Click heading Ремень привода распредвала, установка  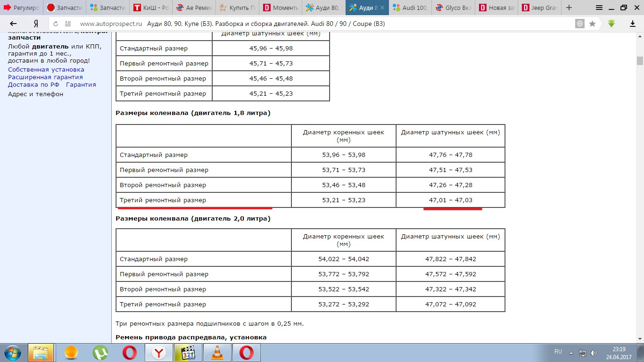coord(191,337)
